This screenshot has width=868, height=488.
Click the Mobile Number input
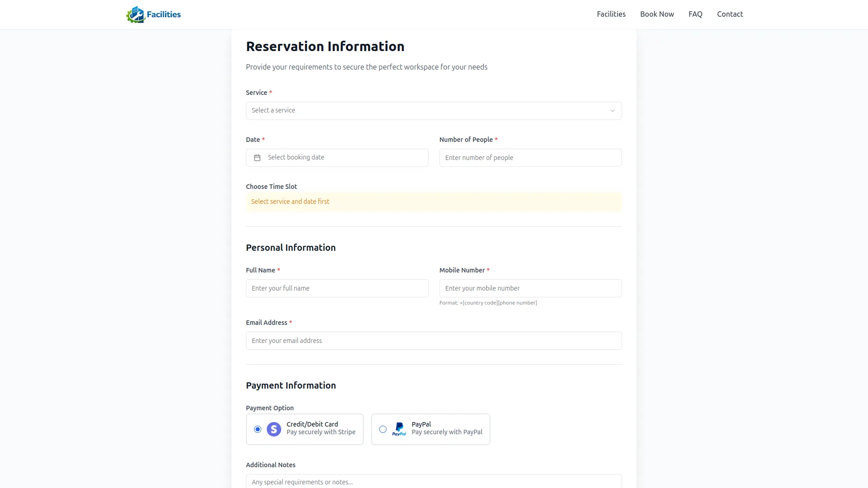point(530,288)
